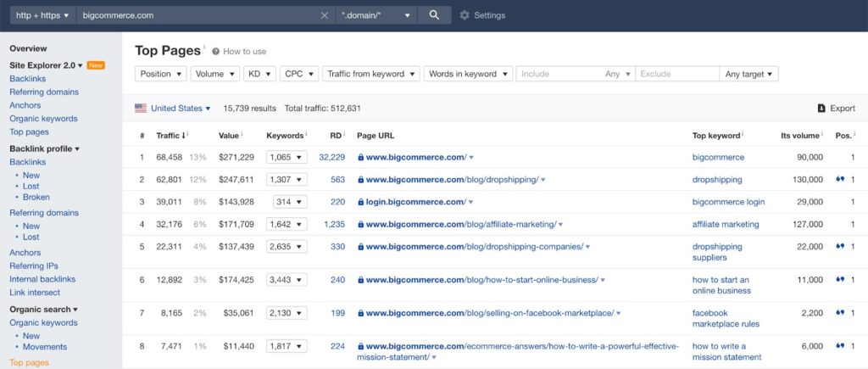Open the http + https protocol dropdown
The width and height of the screenshot is (868, 369).
(42, 15)
